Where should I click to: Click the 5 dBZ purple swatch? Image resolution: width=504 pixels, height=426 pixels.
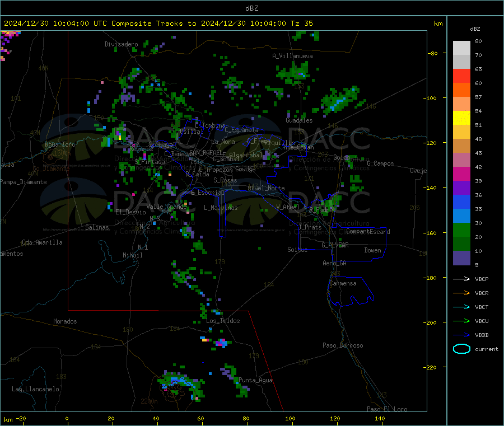click(x=461, y=258)
